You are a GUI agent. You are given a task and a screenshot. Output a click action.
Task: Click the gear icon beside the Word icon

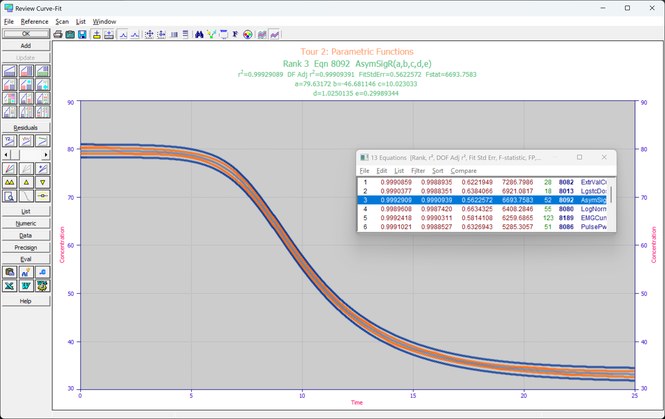(42, 286)
